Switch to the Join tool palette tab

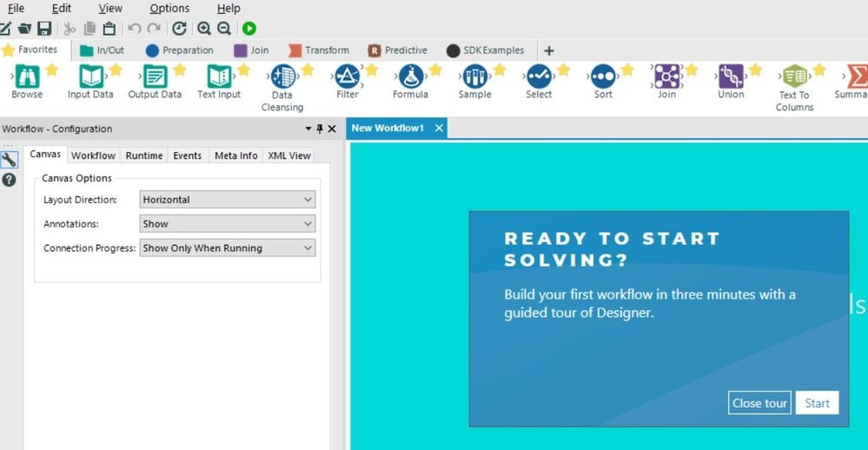coord(251,50)
